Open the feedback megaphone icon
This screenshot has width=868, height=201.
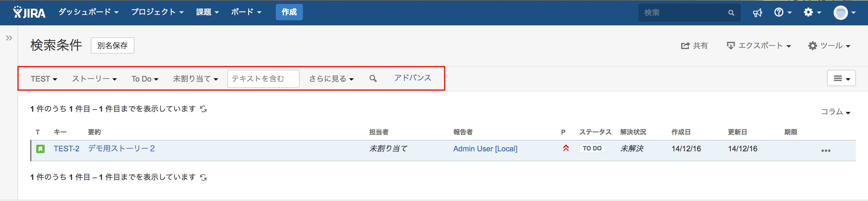tap(757, 13)
